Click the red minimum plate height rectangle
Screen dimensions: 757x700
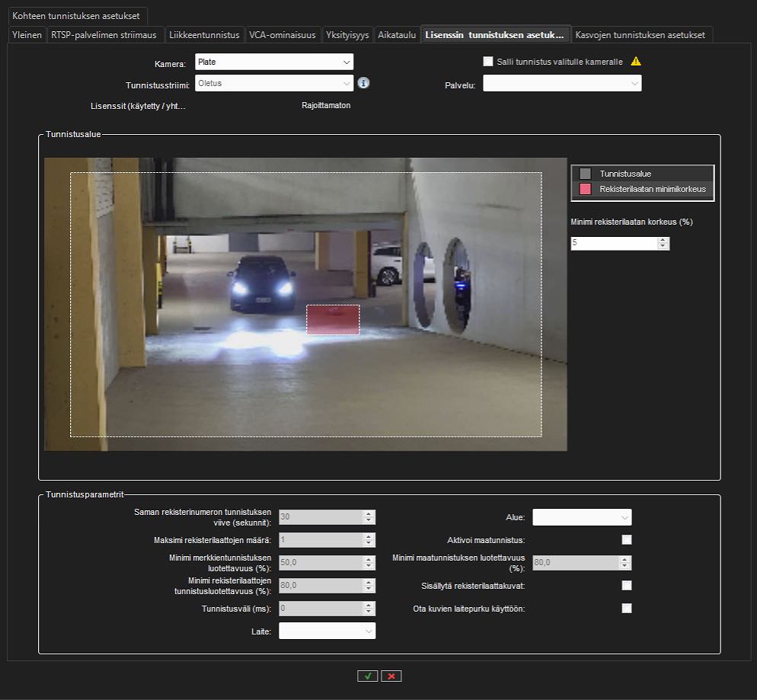(x=333, y=320)
